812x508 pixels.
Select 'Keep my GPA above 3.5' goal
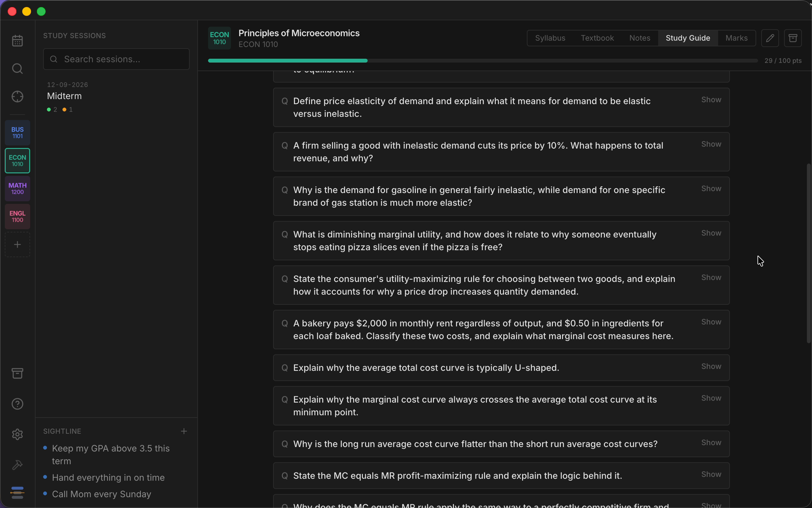pos(111,455)
